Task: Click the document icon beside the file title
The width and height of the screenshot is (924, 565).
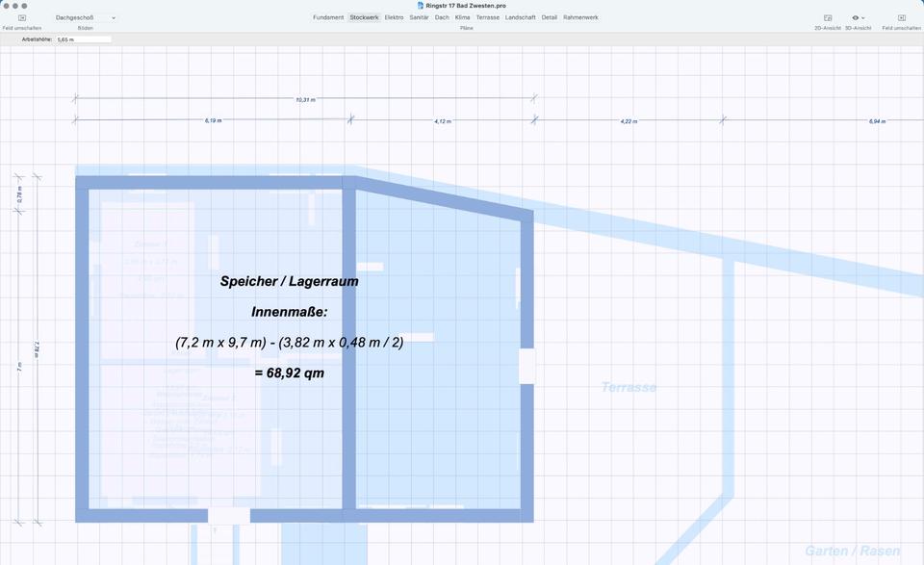Action: coord(421,6)
